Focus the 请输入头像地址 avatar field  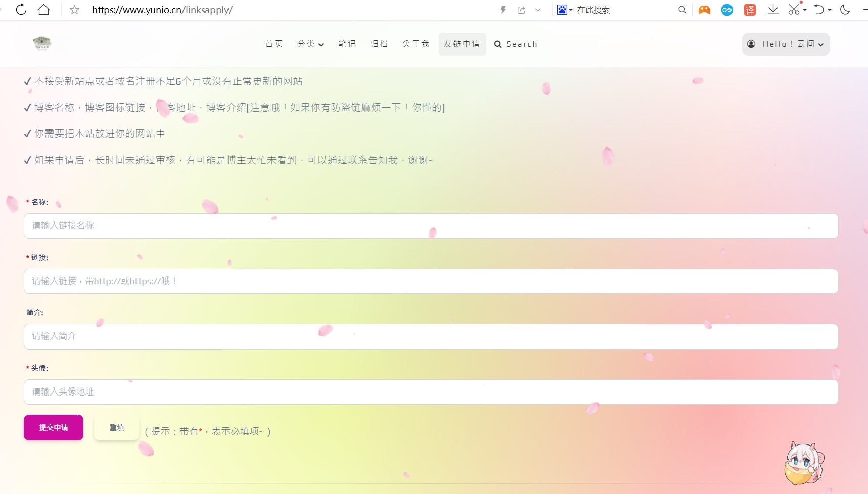pos(431,392)
